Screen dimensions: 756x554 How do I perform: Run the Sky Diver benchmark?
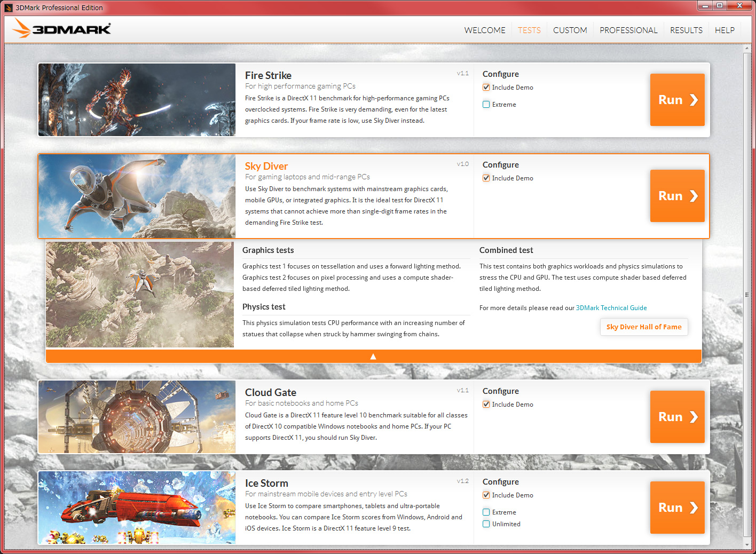(677, 196)
